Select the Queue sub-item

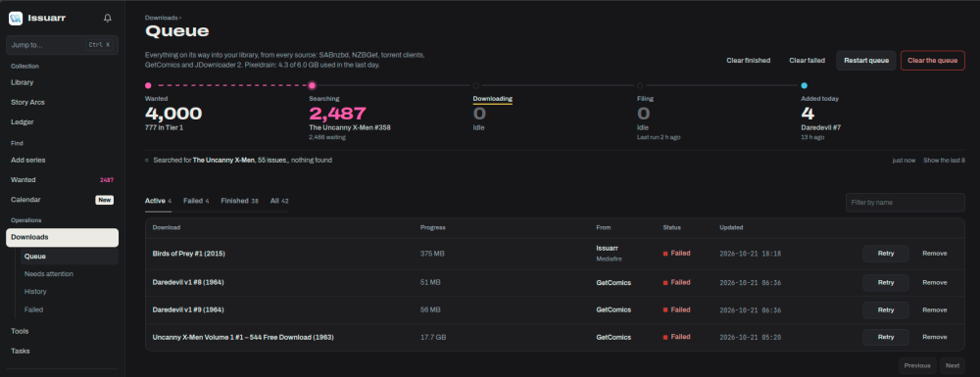(x=69, y=256)
